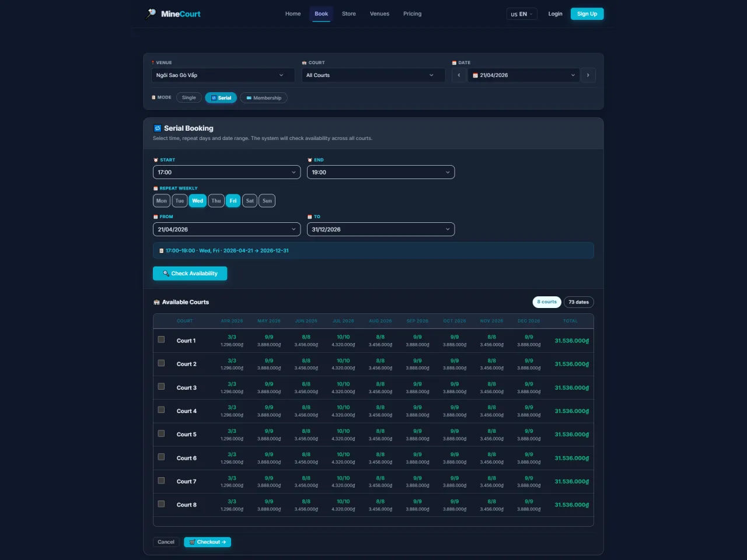
Task: Enable Sat repeat day
Action: pyautogui.click(x=250, y=201)
